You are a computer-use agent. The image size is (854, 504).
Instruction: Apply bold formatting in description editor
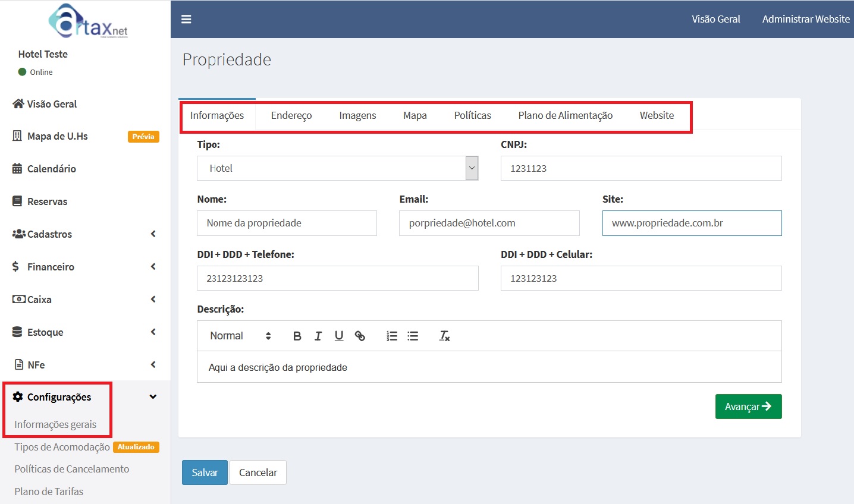[x=297, y=336]
